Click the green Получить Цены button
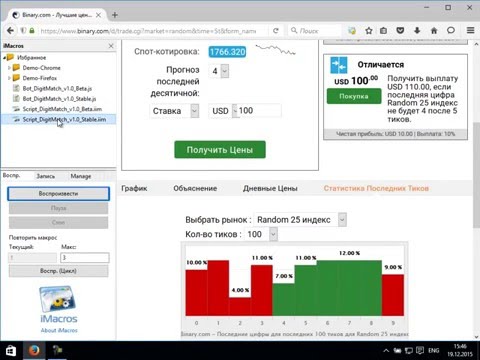Image resolution: width=480 pixels, height=360 pixels. click(220, 150)
